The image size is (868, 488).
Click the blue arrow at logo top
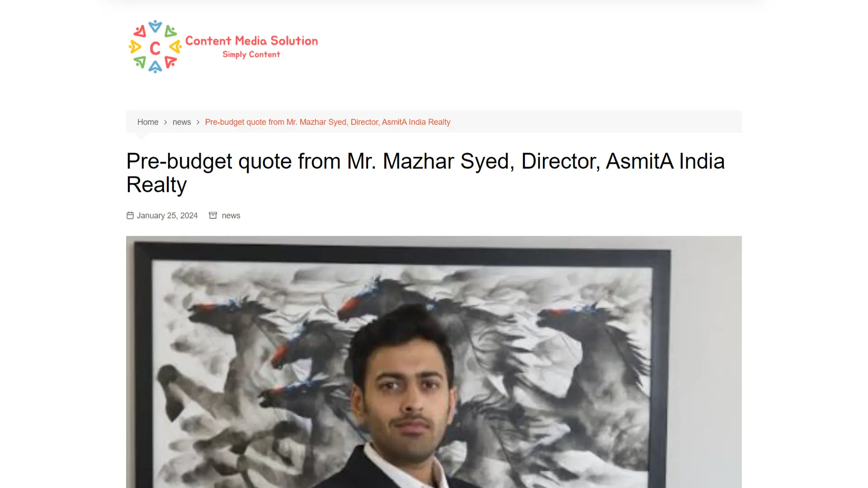coord(155,26)
